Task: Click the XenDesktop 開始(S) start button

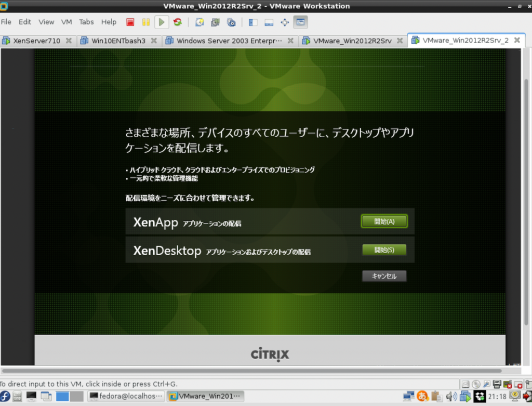Action: tap(384, 250)
